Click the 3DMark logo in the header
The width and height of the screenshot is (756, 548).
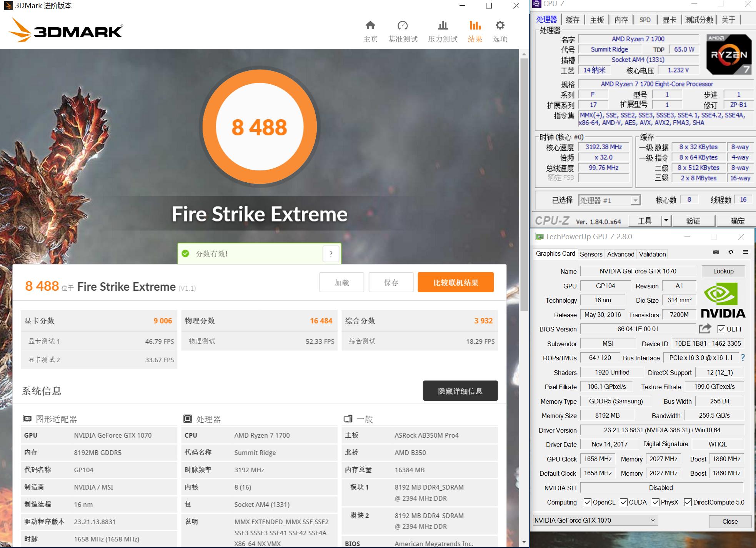[66, 30]
